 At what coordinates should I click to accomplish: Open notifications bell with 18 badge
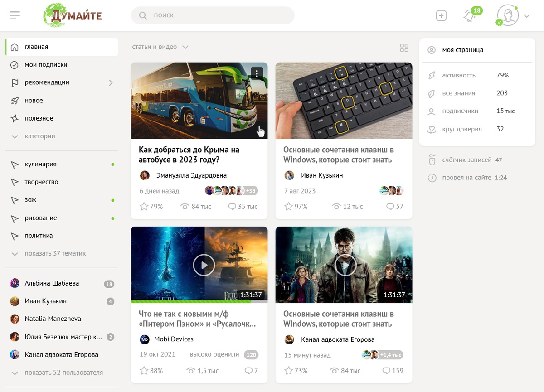(x=469, y=15)
